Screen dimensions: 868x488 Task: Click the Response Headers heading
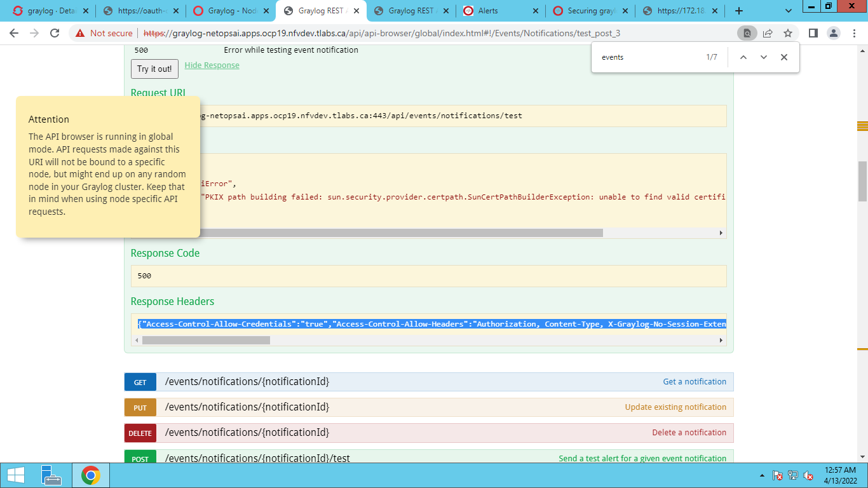pyautogui.click(x=172, y=301)
